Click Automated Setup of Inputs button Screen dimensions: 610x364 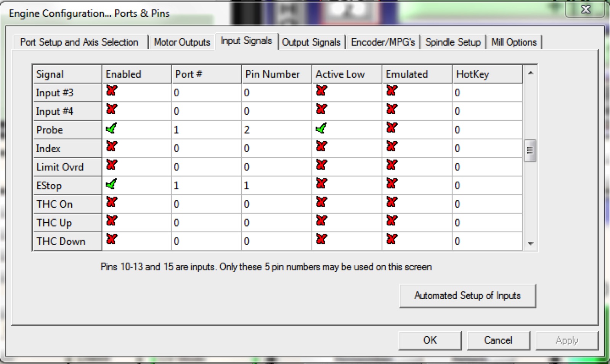[467, 296]
